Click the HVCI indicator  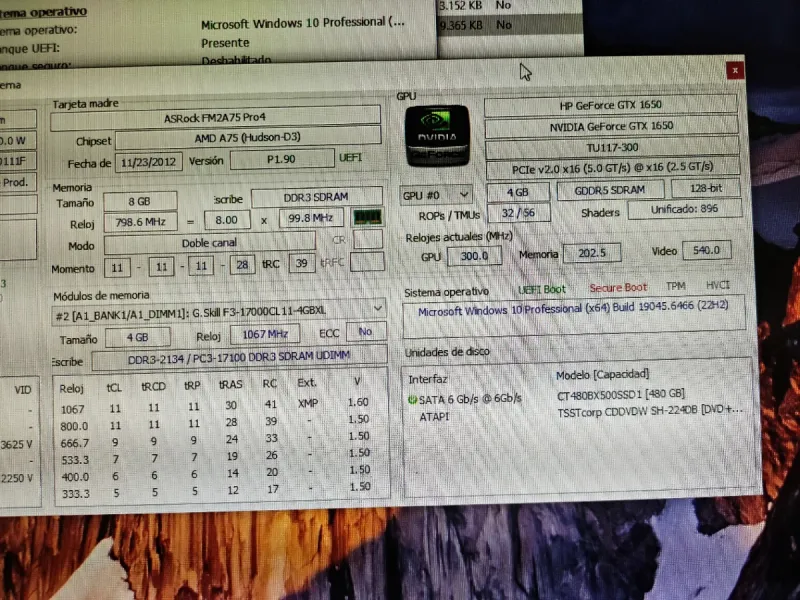pos(718,285)
